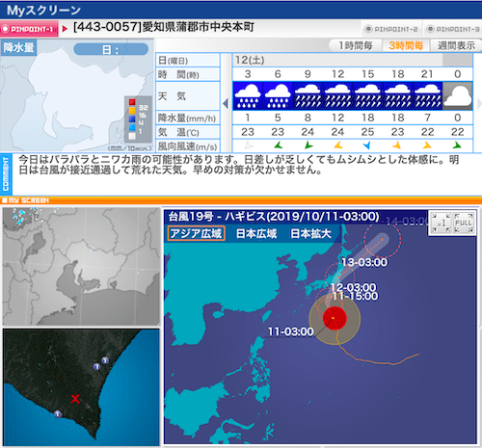Switch to the 1時間毎 tab
This screenshot has width=482, height=448.
point(355,45)
